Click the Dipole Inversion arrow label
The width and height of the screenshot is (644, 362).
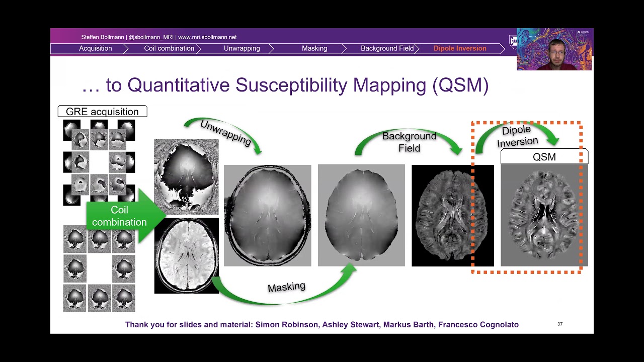point(517,136)
